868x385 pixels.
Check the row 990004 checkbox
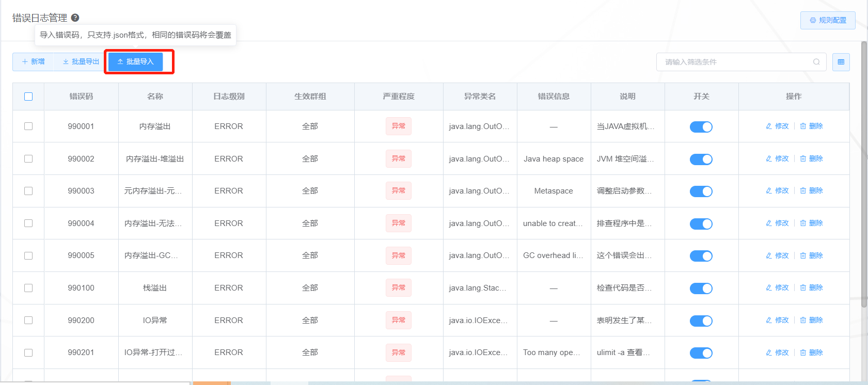[x=28, y=223]
